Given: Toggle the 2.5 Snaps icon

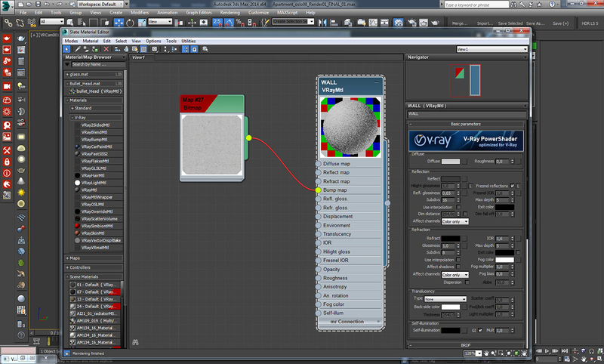Looking at the screenshot, I should [x=217, y=23].
